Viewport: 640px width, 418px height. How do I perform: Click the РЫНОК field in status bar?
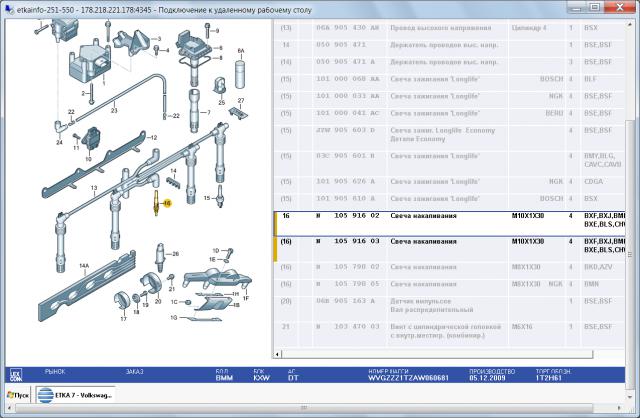pyautogui.click(x=55, y=371)
